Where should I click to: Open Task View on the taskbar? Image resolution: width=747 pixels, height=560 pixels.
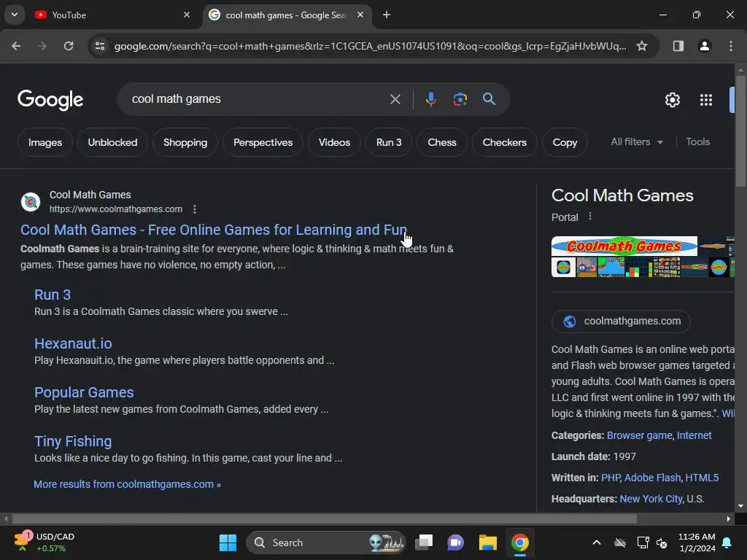click(x=424, y=542)
